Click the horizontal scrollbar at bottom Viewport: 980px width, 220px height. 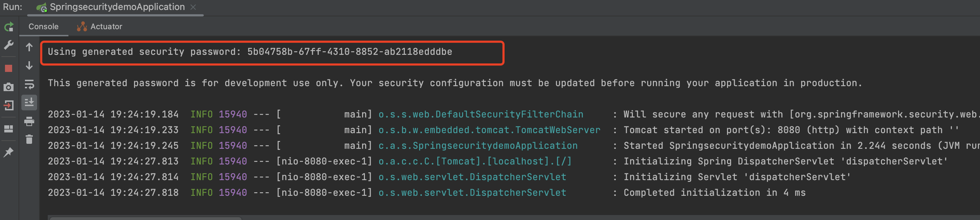click(x=146, y=218)
